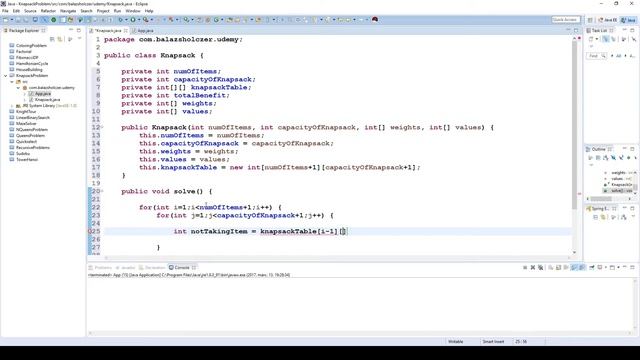Open Package Explorer view menu arrow

80,39
